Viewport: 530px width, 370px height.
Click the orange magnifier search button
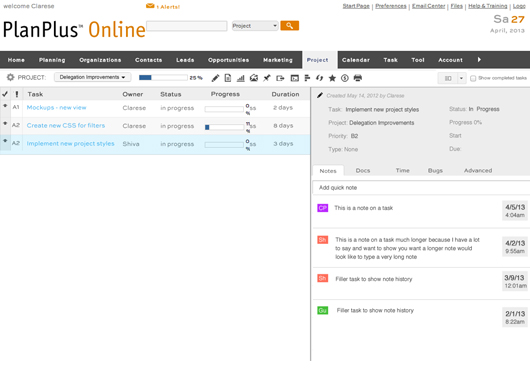coord(290,26)
